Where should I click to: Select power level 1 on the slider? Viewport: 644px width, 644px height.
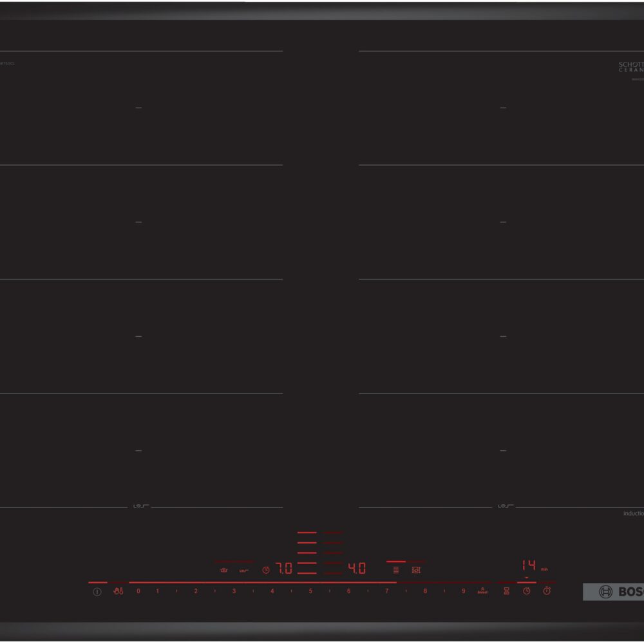(157, 591)
